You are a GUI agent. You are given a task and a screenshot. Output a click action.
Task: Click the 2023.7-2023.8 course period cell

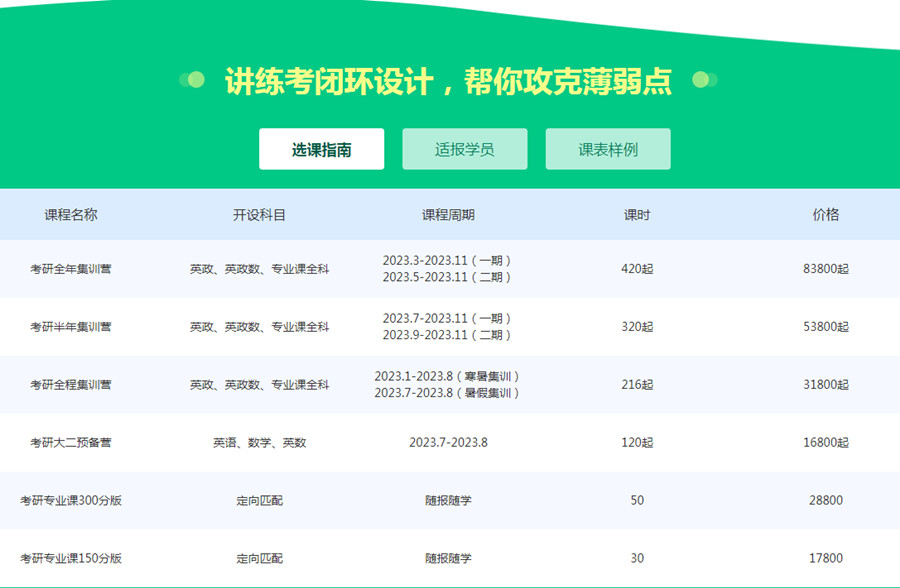(x=448, y=443)
